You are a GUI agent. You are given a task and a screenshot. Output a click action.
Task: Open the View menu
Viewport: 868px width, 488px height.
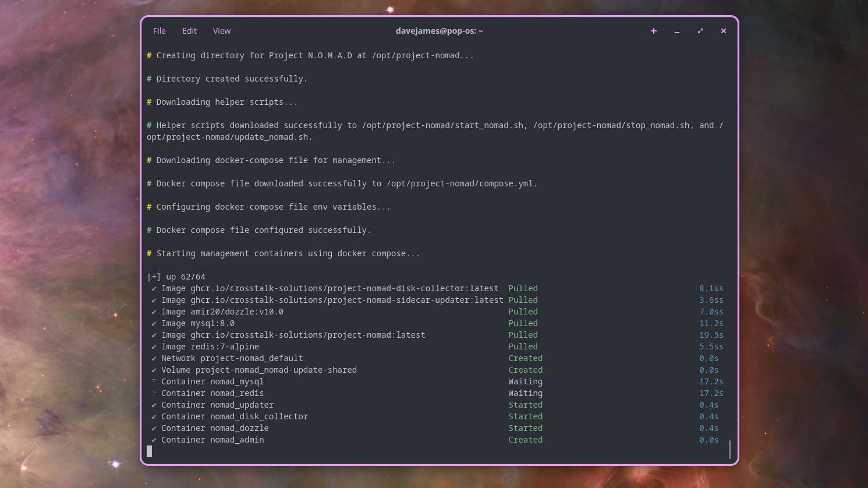[221, 31]
